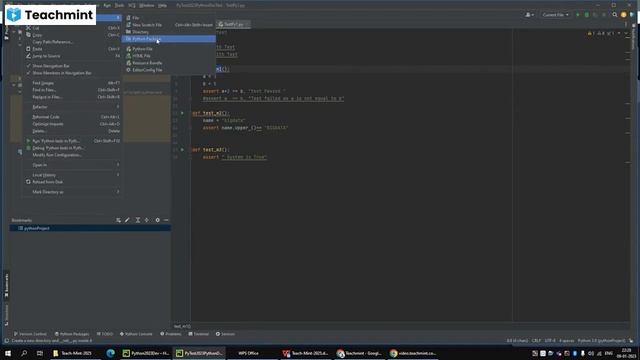640x360 pixels.
Task: Expand the Mark Directory as submenu
Action: click(x=72, y=191)
